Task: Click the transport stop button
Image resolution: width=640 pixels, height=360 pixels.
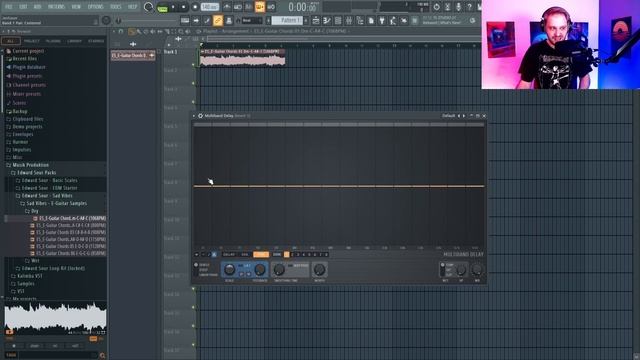Action: [x=184, y=7]
